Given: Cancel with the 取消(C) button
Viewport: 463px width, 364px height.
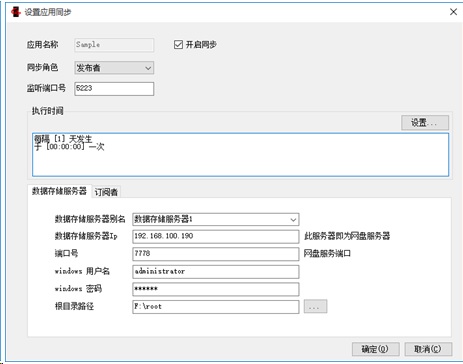Looking at the screenshot, I should point(428,349).
